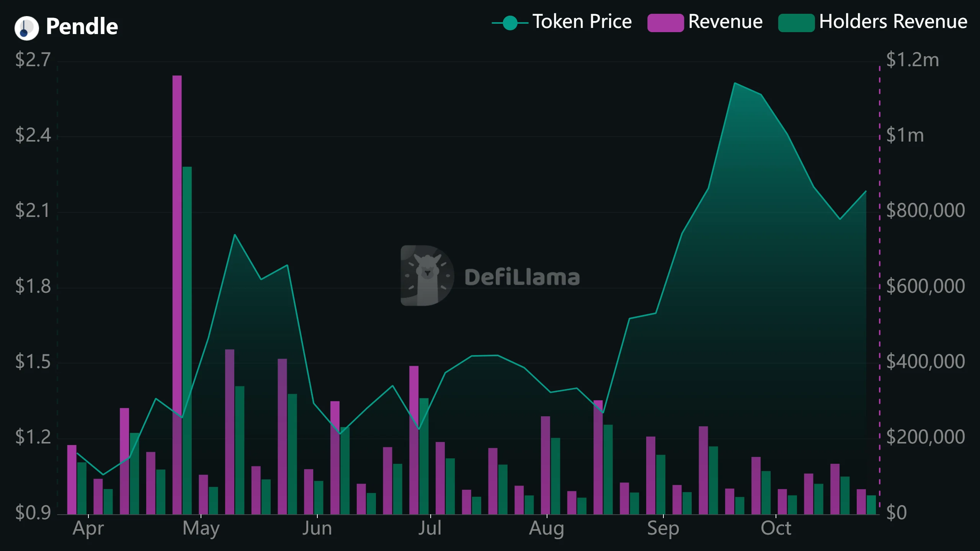Click the Aug x-axis label
Screen dimensions: 980x551
click(x=547, y=529)
